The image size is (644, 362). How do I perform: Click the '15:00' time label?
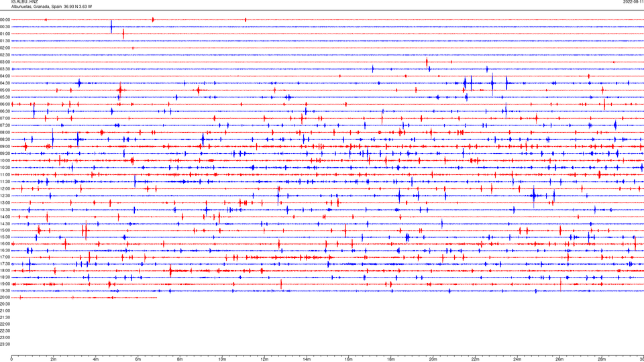(x=5, y=230)
